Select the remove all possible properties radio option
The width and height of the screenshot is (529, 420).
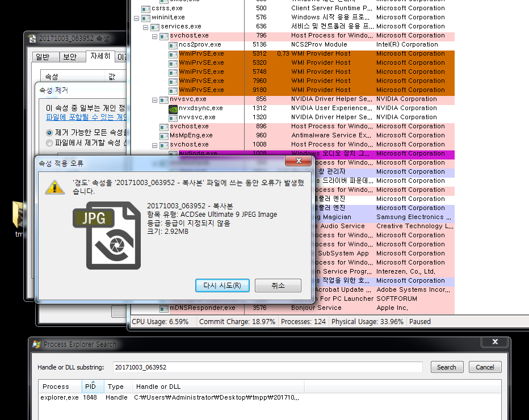49,132
